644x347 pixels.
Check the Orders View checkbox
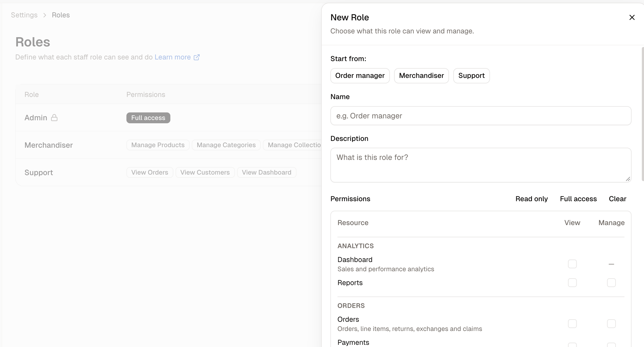coord(572,324)
